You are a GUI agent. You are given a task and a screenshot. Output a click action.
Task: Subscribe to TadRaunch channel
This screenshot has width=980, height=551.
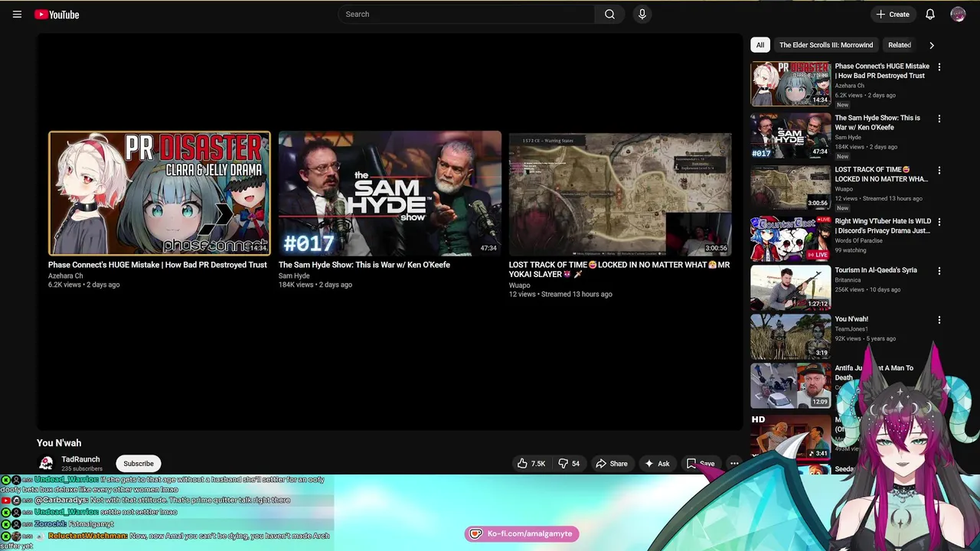pyautogui.click(x=139, y=463)
